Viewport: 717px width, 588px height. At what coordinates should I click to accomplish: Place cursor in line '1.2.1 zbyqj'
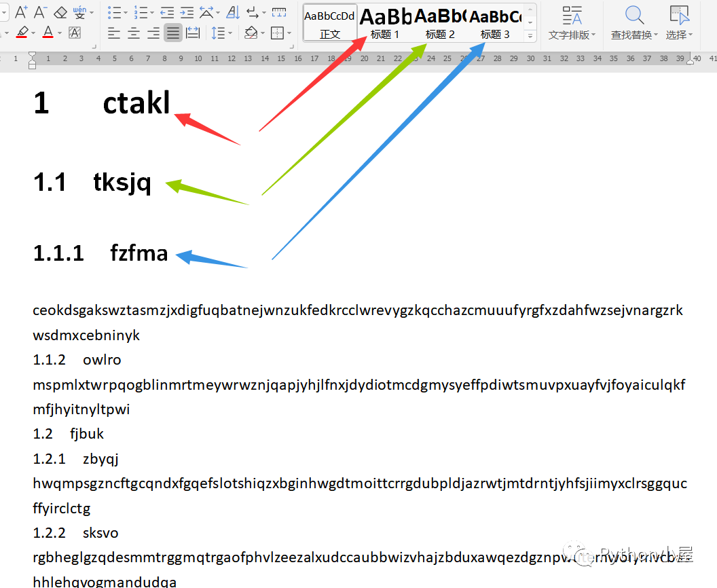(x=75, y=458)
